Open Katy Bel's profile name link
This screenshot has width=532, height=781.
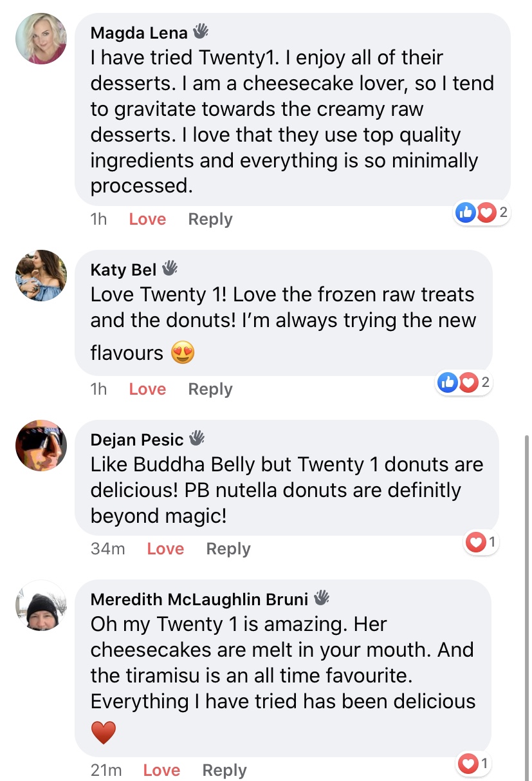coord(124,269)
